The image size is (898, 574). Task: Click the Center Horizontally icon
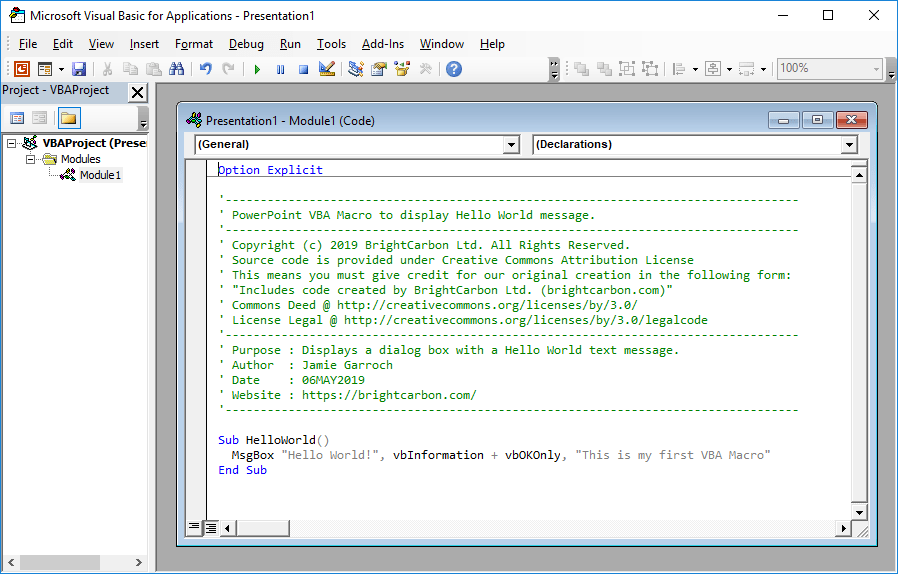pyautogui.click(x=713, y=69)
